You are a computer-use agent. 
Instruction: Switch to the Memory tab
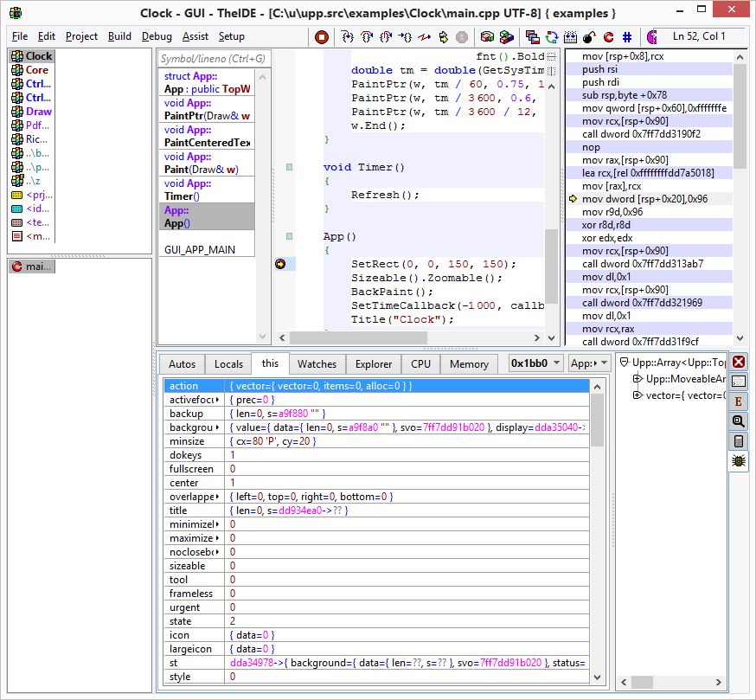tap(469, 364)
